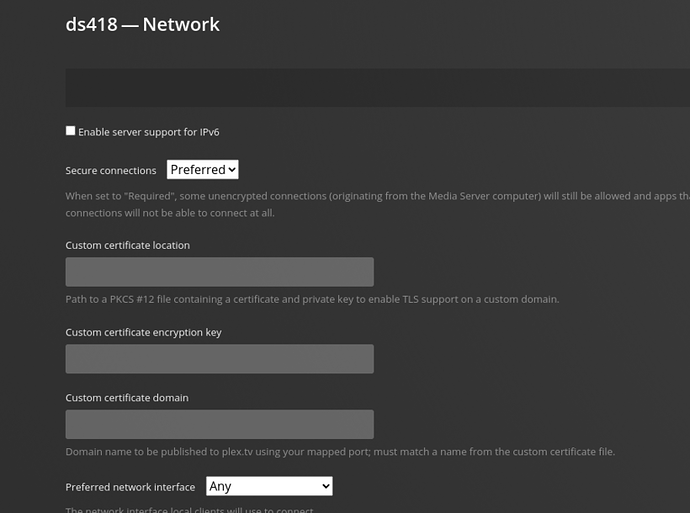Image resolution: width=690 pixels, height=513 pixels.
Task: Open the Secure connections dropdown
Action: pyautogui.click(x=202, y=170)
